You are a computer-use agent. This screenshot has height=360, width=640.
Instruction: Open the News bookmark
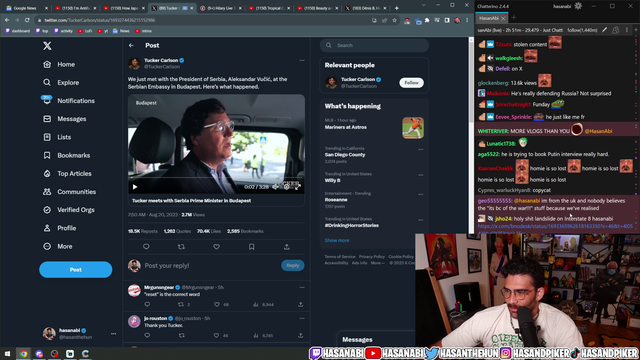tap(121, 31)
